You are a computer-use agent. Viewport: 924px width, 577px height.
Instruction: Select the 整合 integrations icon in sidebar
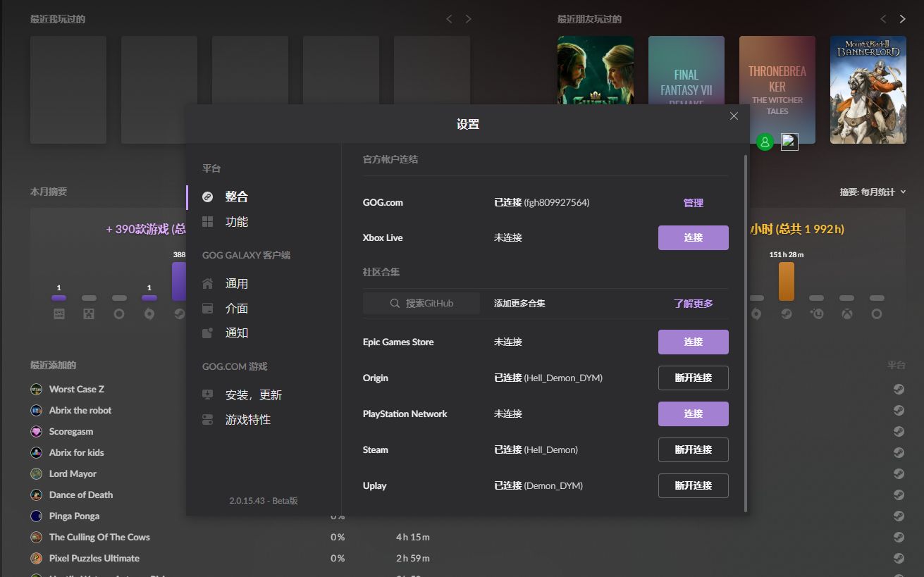pyautogui.click(x=207, y=197)
